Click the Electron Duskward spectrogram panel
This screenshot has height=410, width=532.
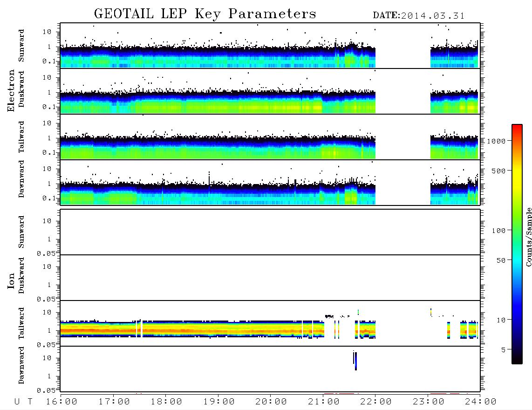point(270,91)
